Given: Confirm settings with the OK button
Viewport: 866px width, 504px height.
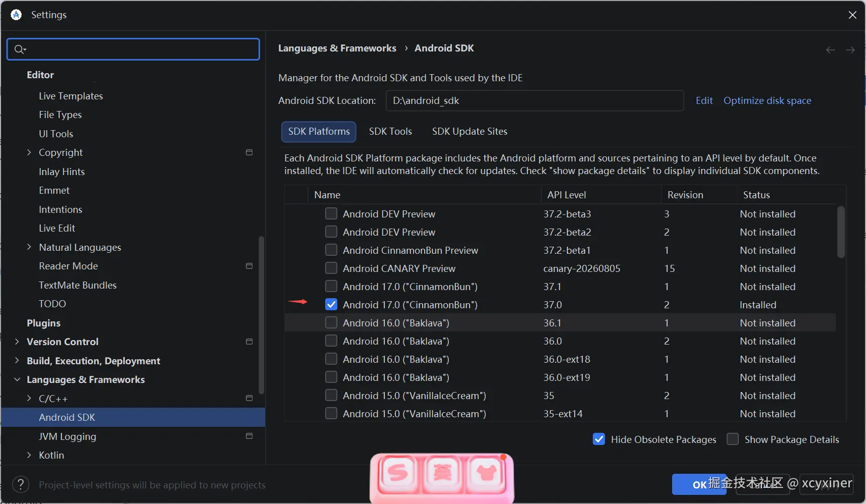Looking at the screenshot, I should [x=699, y=484].
